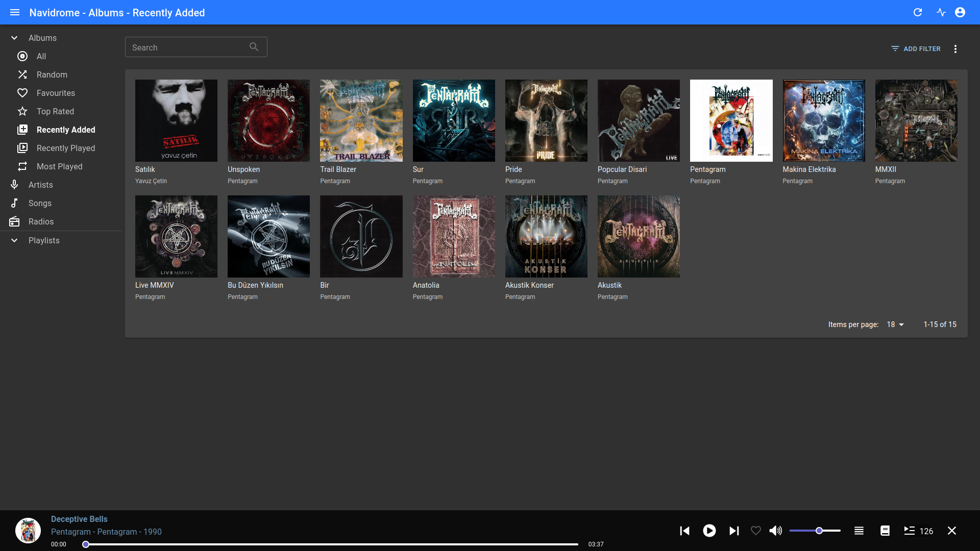The width and height of the screenshot is (980, 551).
Task: Open the items per page dropdown
Action: point(895,324)
